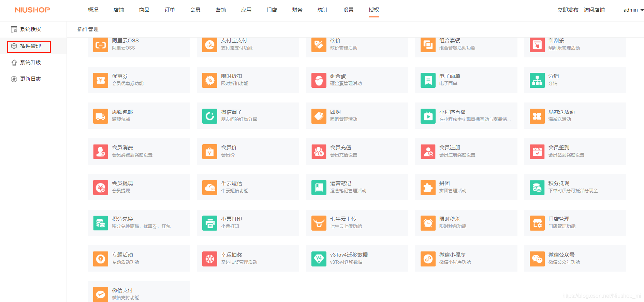This screenshot has width=644, height=302.
Task: Click the 朋友间的好物分享 description
Action: [x=239, y=119]
